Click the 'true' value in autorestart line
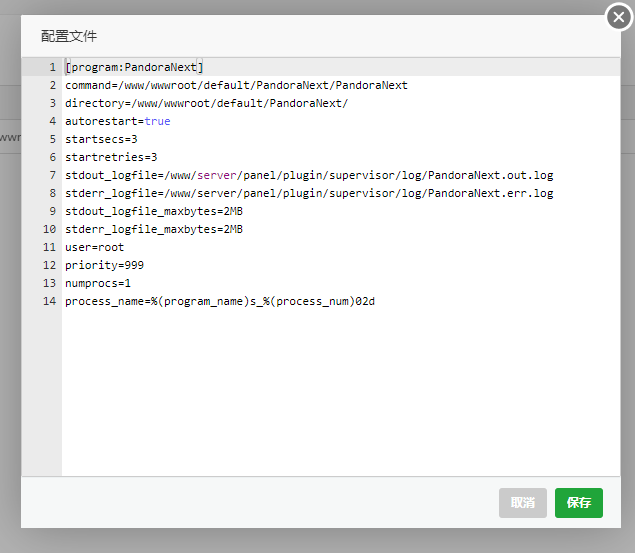The width and height of the screenshot is (635, 553). (x=158, y=121)
